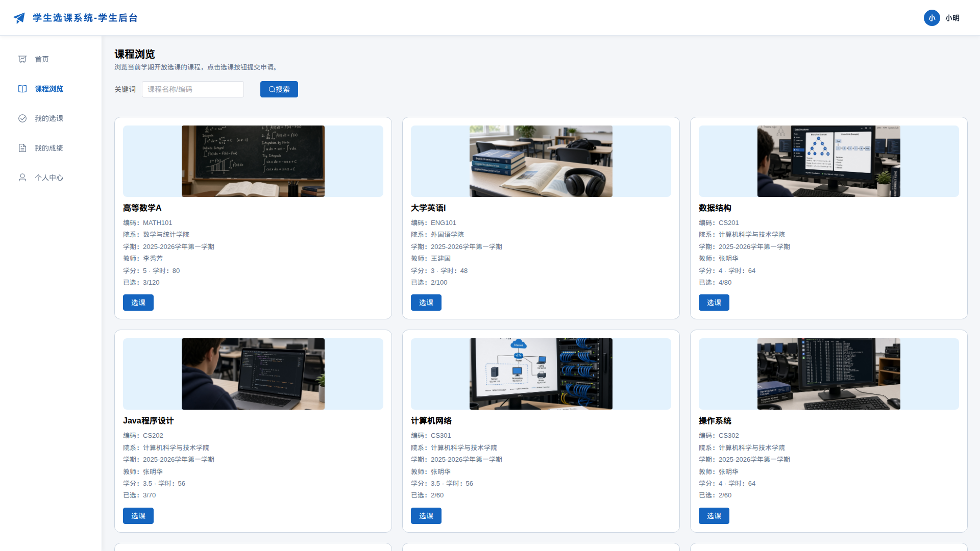Image resolution: width=980 pixels, height=551 pixels.
Task: Click the home page sidebar icon
Action: pos(22,59)
